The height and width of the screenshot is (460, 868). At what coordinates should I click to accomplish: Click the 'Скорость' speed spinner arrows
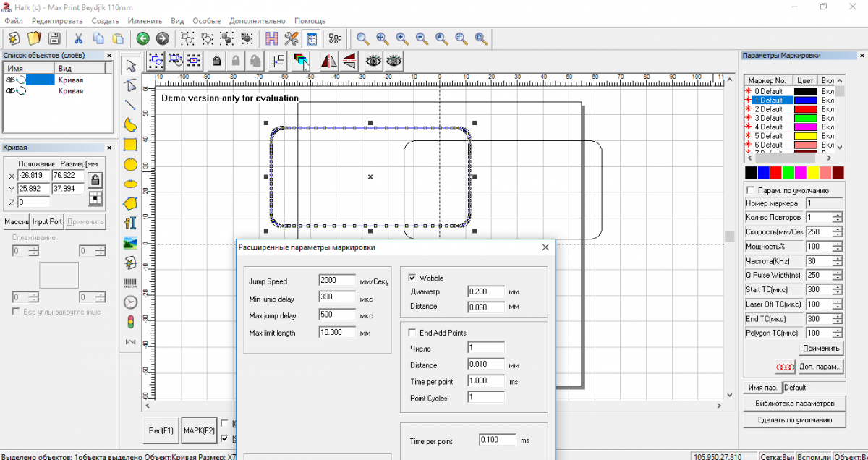click(x=837, y=232)
